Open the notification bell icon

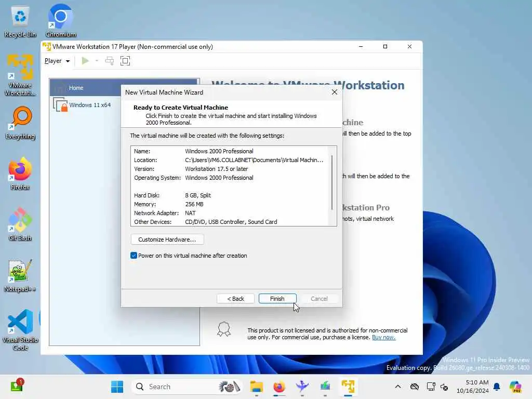tap(497, 387)
